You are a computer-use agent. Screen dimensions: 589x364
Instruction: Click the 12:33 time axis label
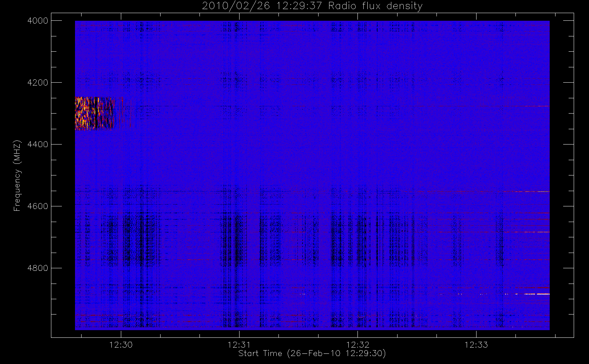coord(476,345)
